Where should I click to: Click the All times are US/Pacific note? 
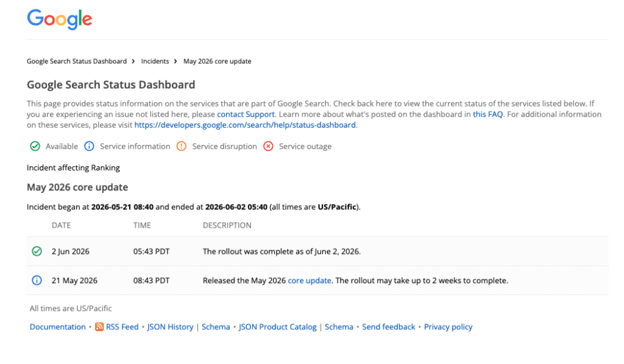(71, 309)
